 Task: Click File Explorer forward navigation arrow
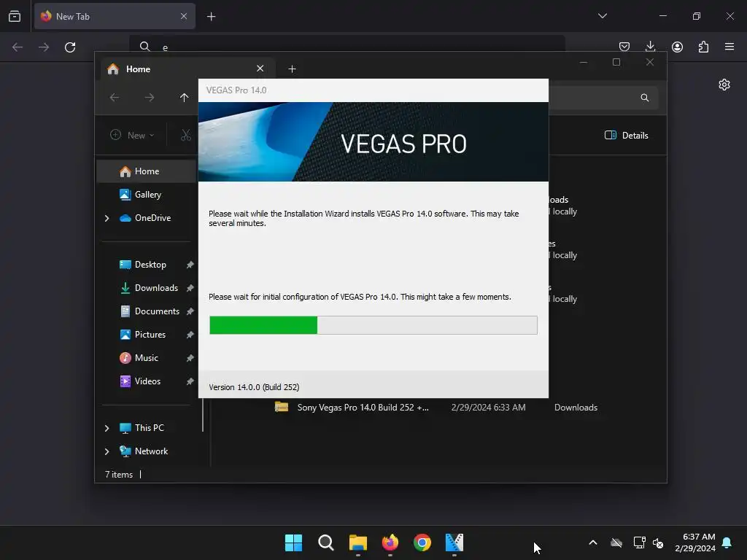pos(150,98)
